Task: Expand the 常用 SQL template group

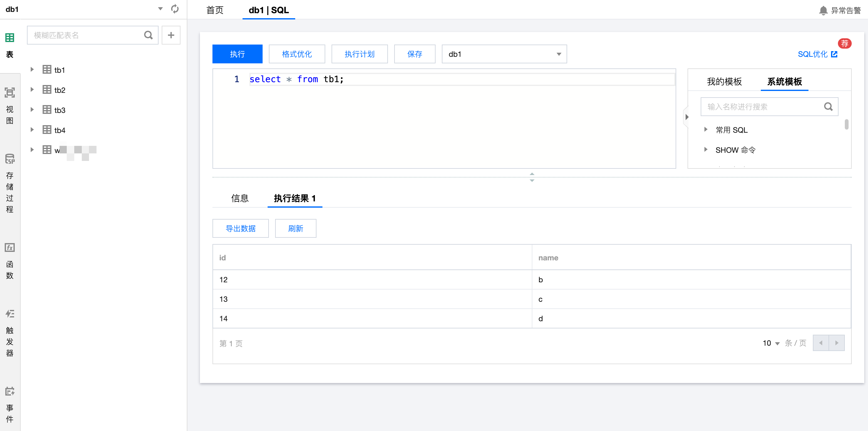Action: [x=706, y=130]
